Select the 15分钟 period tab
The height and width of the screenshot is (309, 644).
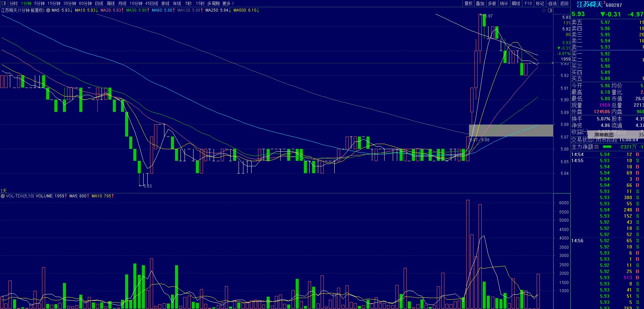point(54,3)
